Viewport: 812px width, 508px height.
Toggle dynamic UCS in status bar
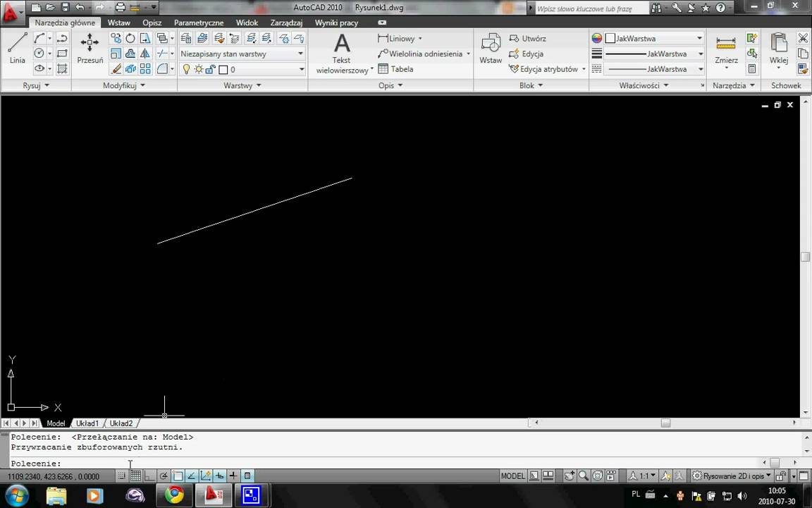point(206,476)
